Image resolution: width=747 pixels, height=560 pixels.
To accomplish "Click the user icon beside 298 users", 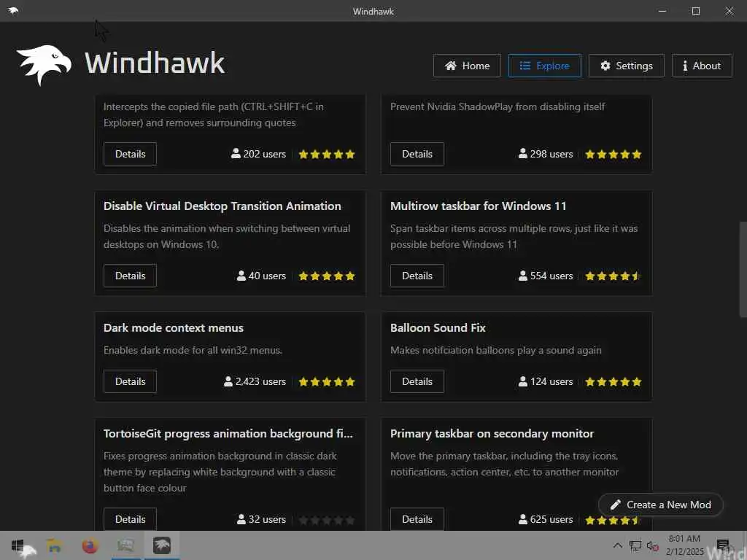I will coord(522,153).
